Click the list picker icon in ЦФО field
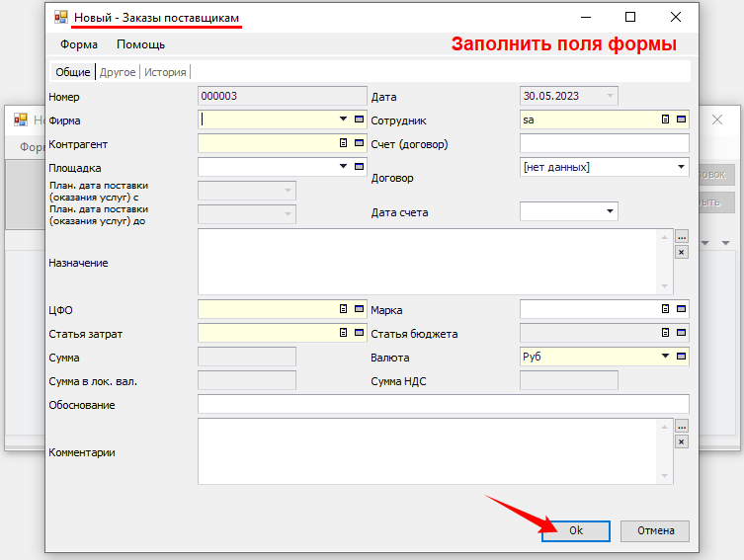Viewport: 744px width, 560px height. click(344, 309)
